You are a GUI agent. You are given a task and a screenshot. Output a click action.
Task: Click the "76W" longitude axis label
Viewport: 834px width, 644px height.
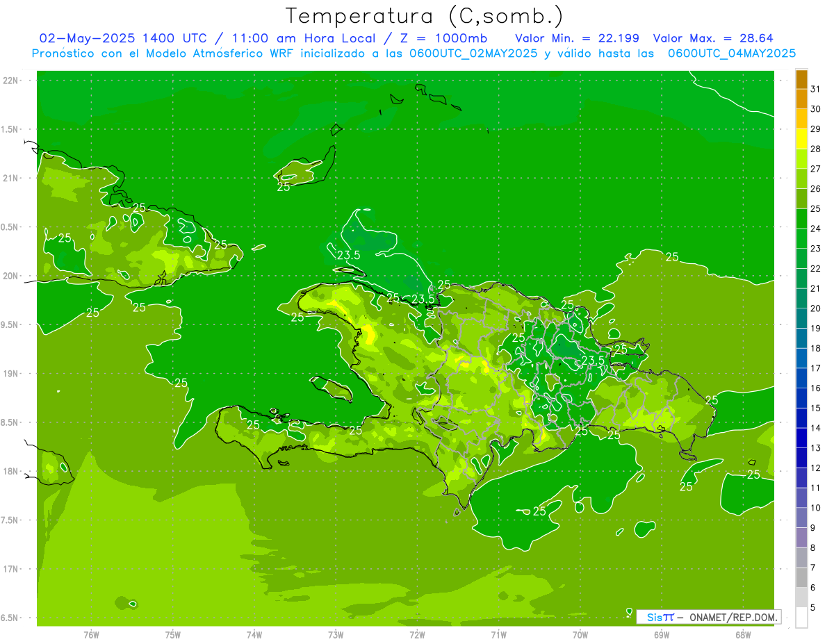[x=91, y=635]
